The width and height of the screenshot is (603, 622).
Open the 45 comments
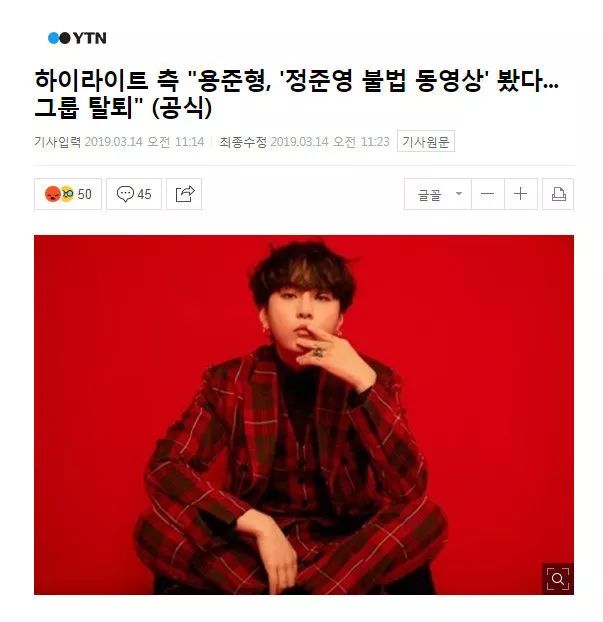click(x=134, y=194)
